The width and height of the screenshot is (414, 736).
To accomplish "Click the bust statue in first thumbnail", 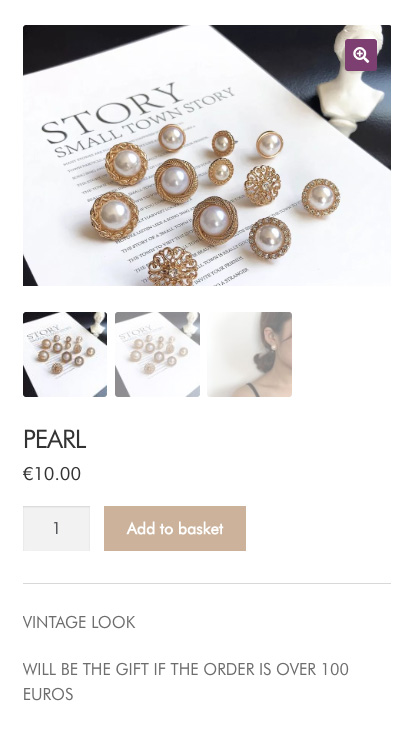I will click(98, 323).
